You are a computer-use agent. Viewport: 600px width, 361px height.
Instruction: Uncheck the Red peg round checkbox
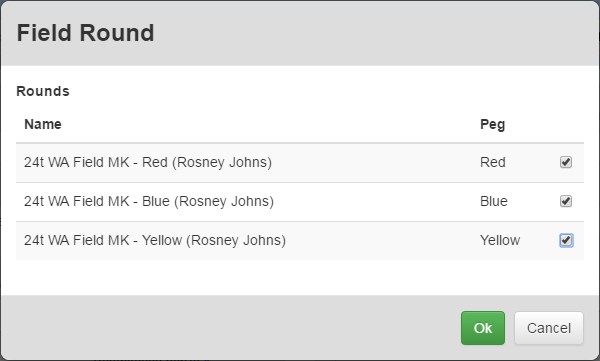click(x=566, y=162)
